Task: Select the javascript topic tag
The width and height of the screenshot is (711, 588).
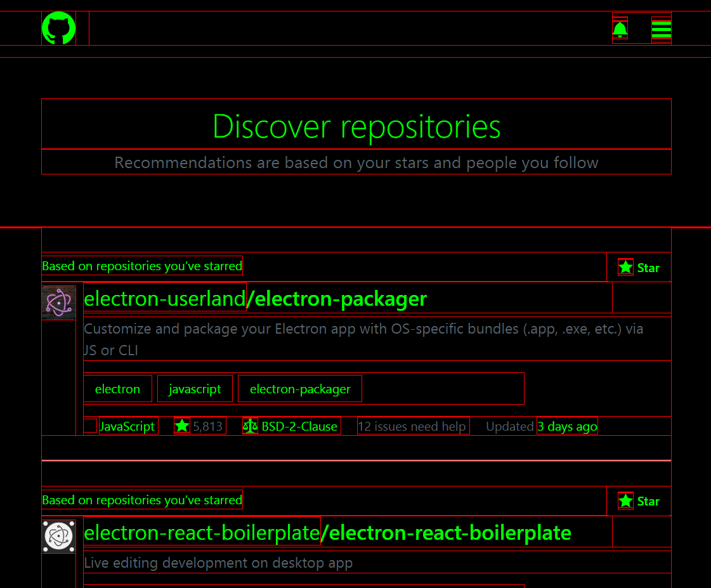Action: pos(195,389)
